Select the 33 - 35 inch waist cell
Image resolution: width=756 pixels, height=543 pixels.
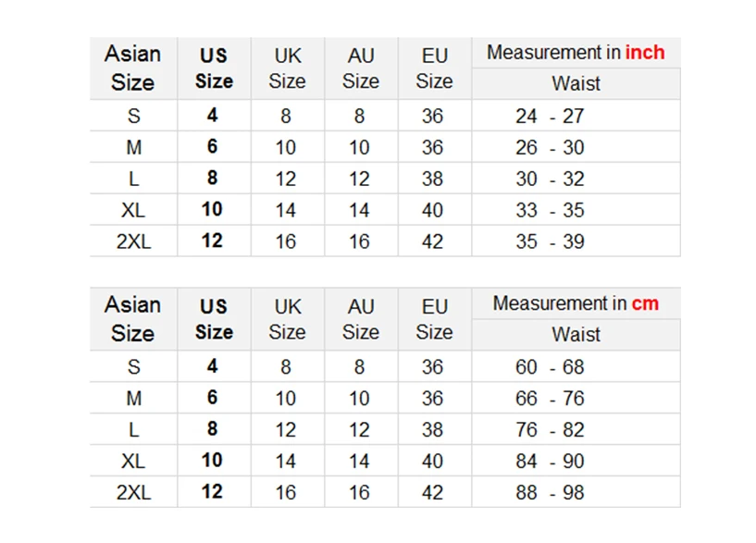(576, 210)
